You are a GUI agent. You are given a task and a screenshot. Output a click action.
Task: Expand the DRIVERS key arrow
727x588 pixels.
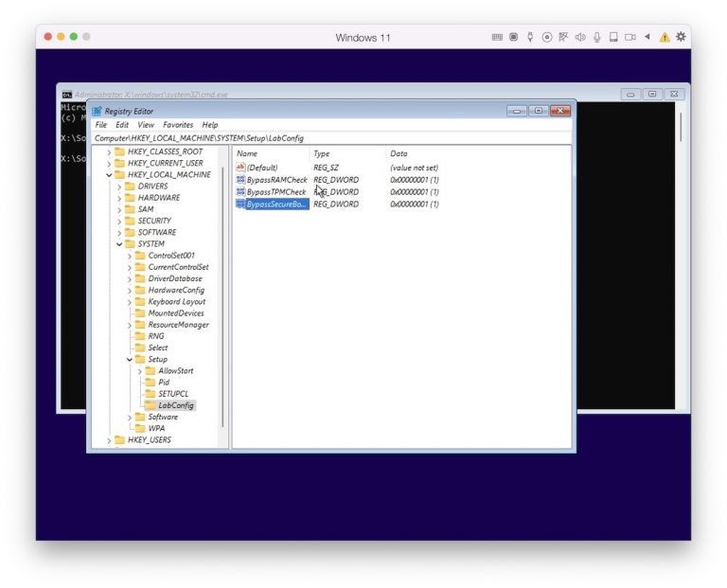pos(119,187)
